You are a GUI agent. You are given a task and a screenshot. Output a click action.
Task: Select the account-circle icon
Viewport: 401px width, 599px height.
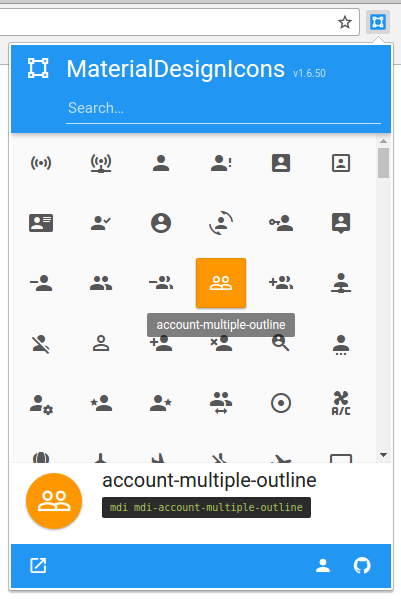pos(161,223)
